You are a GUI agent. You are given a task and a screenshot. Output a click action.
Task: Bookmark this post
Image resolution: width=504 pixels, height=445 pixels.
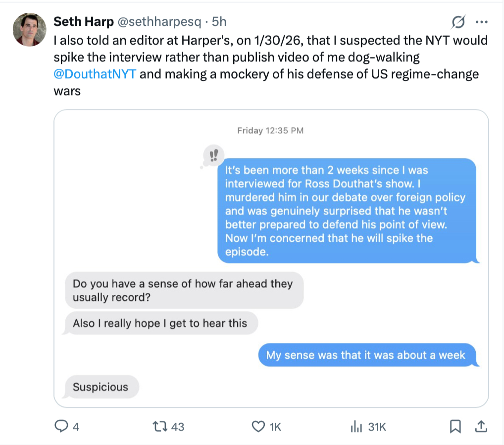(455, 426)
